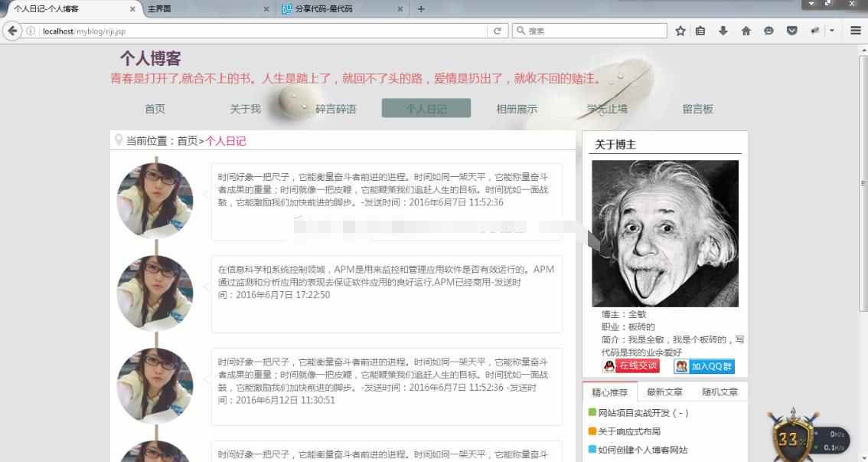Viewport: 868px width, 462px height.
Task: Go to browser home page icon
Action: coord(746,31)
